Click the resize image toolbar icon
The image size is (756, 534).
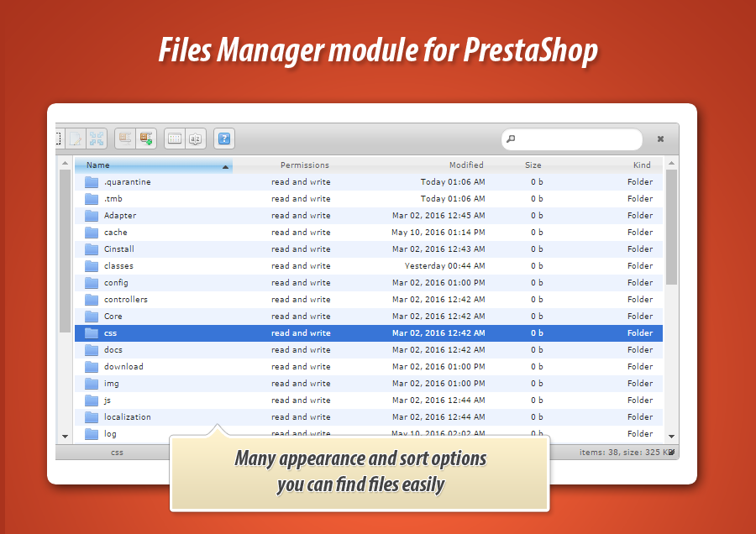pos(97,139)
